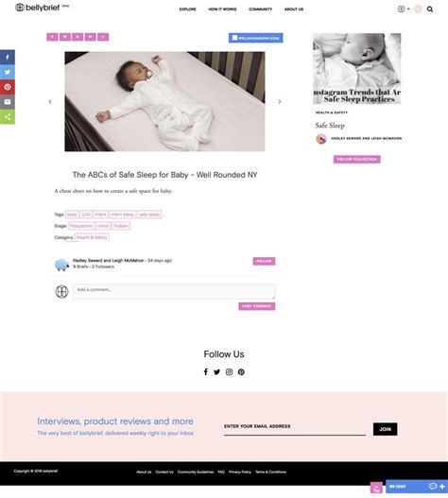Click the Add a comment field
This screenshot has width=448, height=498.
click(x=174, y=292)
